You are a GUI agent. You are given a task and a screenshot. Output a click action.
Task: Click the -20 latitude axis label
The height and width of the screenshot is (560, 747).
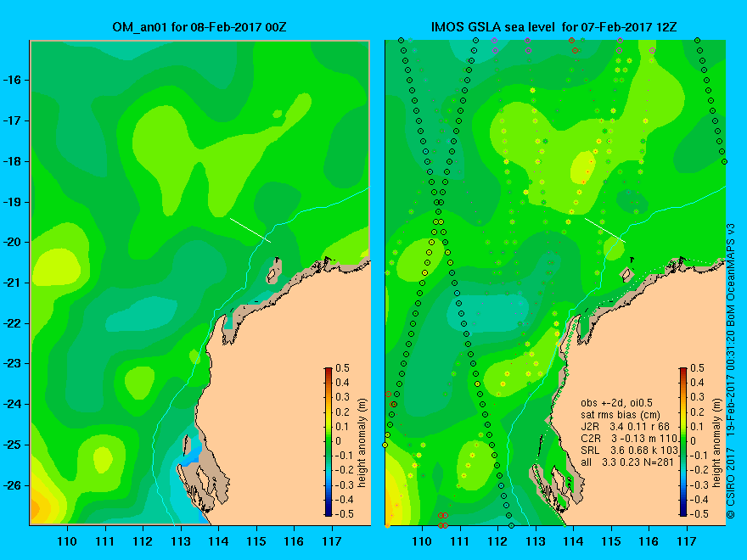coord(11,243)
